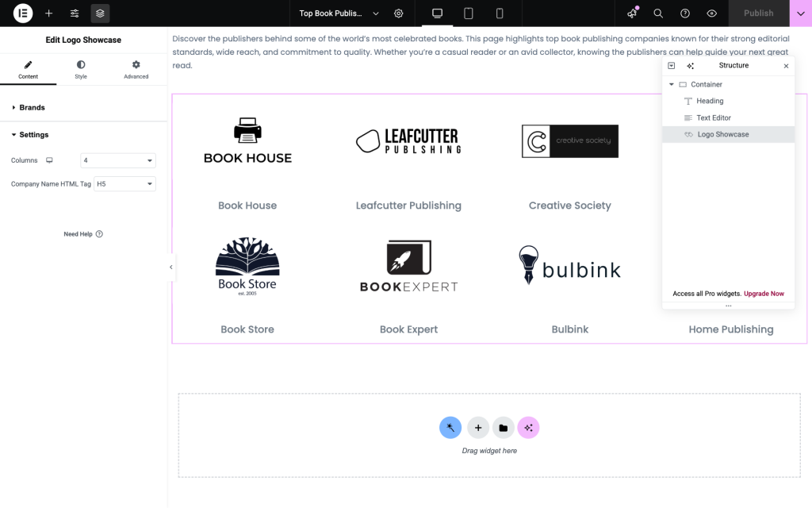Image resolution: width=812 pixels, height=508 pixels.
Task: Expand the Brands section
Action: pos(83,107)
